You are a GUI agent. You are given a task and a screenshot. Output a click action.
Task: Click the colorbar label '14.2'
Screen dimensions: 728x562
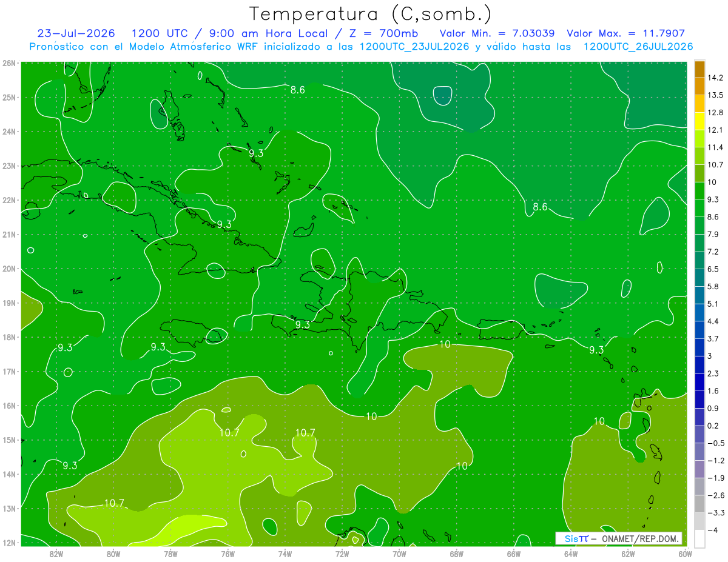coord(716,78)
